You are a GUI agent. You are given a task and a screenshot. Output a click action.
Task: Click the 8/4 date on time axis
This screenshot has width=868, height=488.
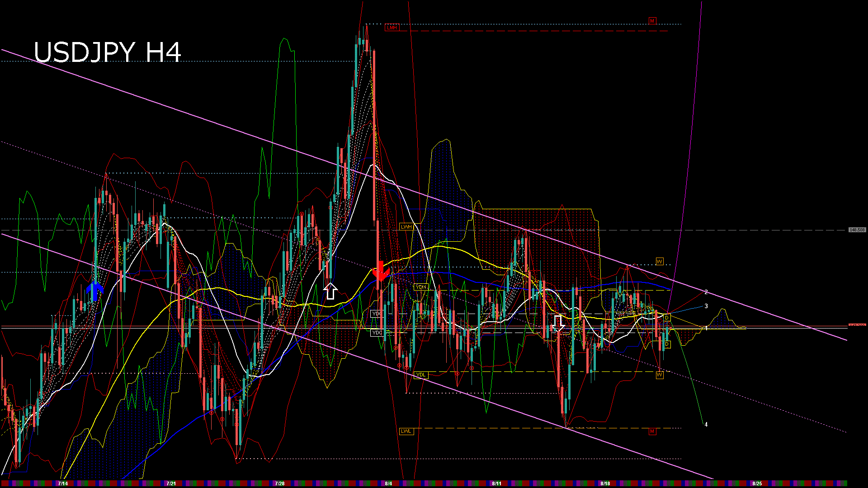pos(388,483)
